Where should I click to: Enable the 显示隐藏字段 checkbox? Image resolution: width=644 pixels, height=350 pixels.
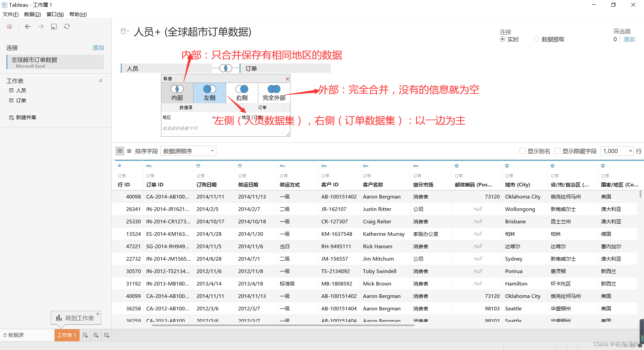pyautogui.click(x=557, y=151)
